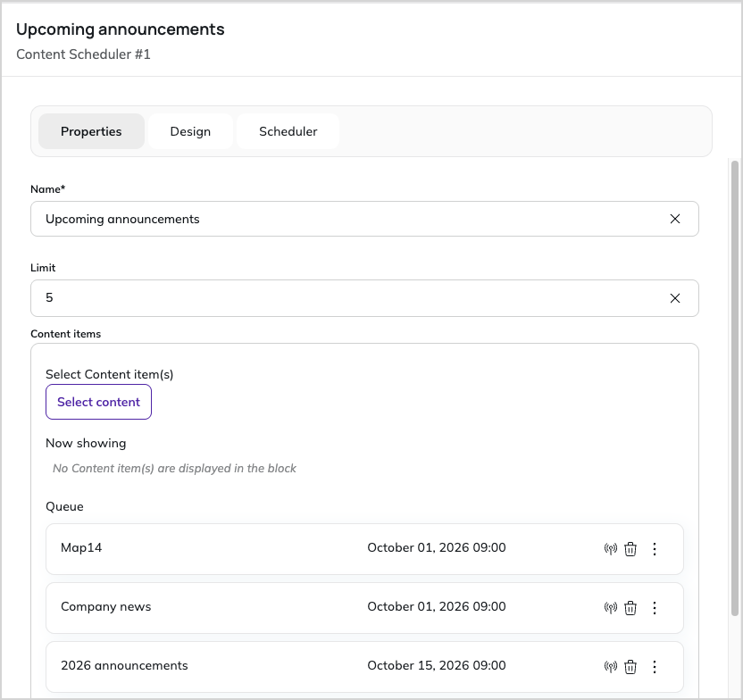
Task: Clear the Limit field with X
Action: [675, 298]
